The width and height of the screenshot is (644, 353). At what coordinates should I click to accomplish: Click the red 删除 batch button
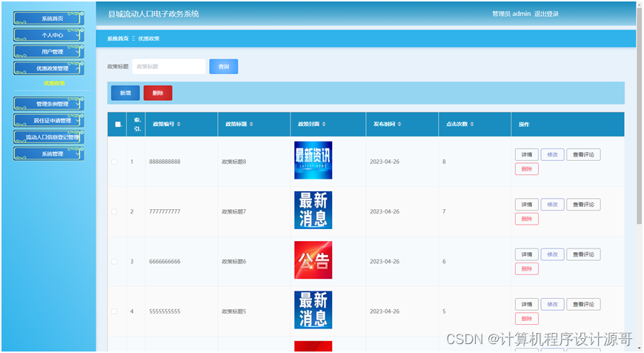[x=158, y=93]
